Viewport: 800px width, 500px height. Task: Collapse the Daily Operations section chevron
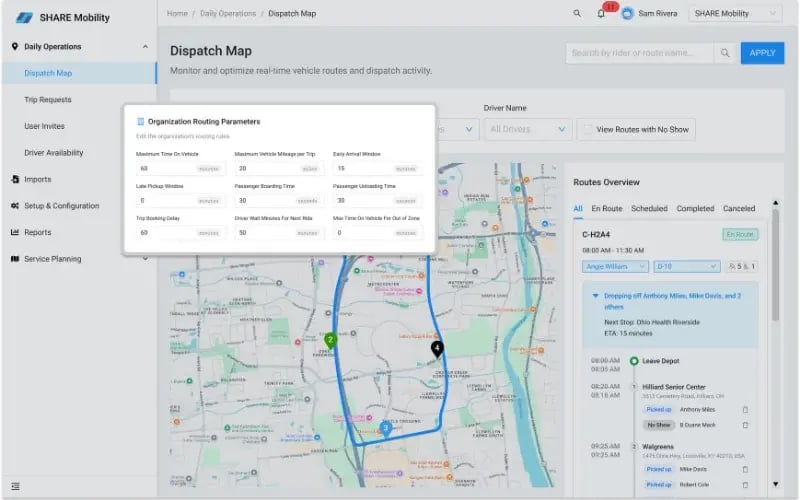point(145,46)
